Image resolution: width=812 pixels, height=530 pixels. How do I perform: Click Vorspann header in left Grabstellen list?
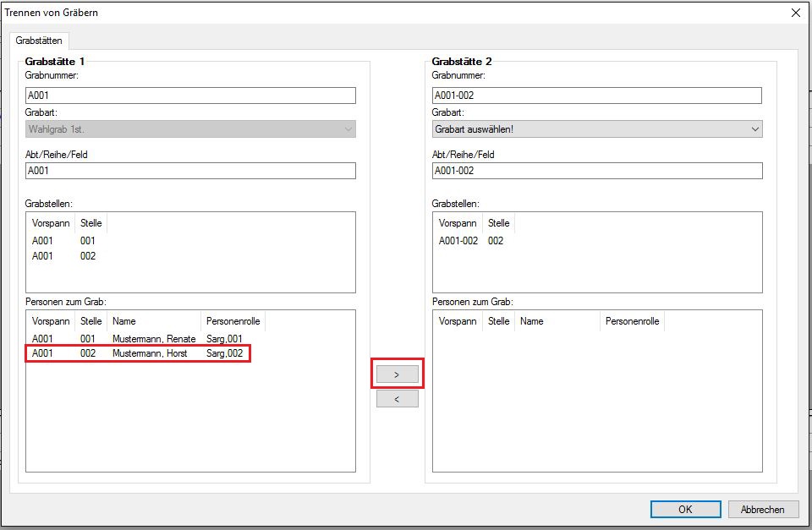(50, 223)
